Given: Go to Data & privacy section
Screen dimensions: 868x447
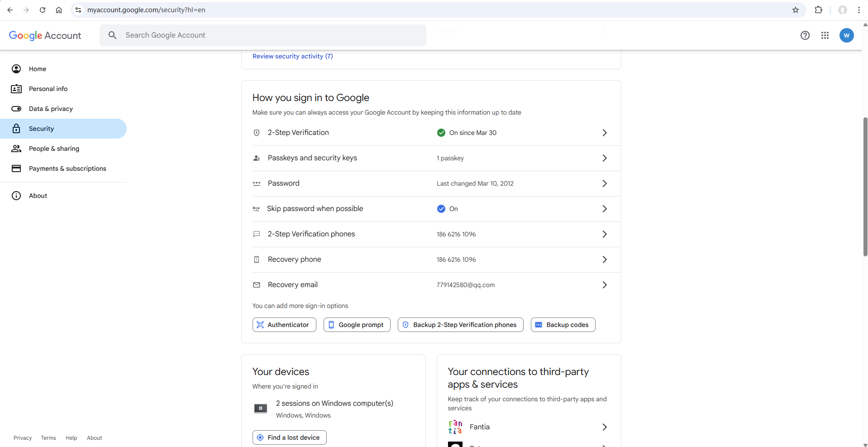Looking at the screenshot, I should click(x=51, y=109).
